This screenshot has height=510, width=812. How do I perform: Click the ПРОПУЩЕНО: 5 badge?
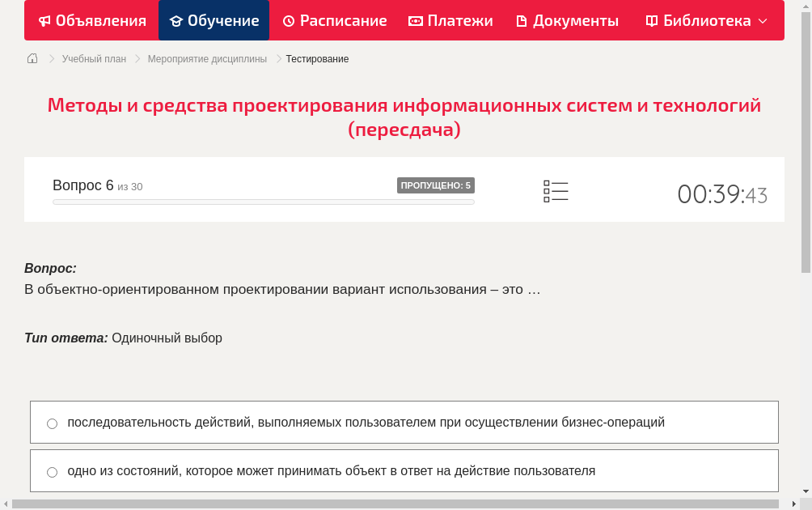(x=437, y=185)
